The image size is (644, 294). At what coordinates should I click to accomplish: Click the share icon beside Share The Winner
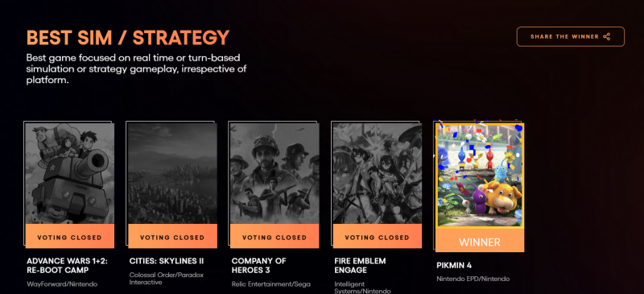pyautogui.click(x=607, y=36)
